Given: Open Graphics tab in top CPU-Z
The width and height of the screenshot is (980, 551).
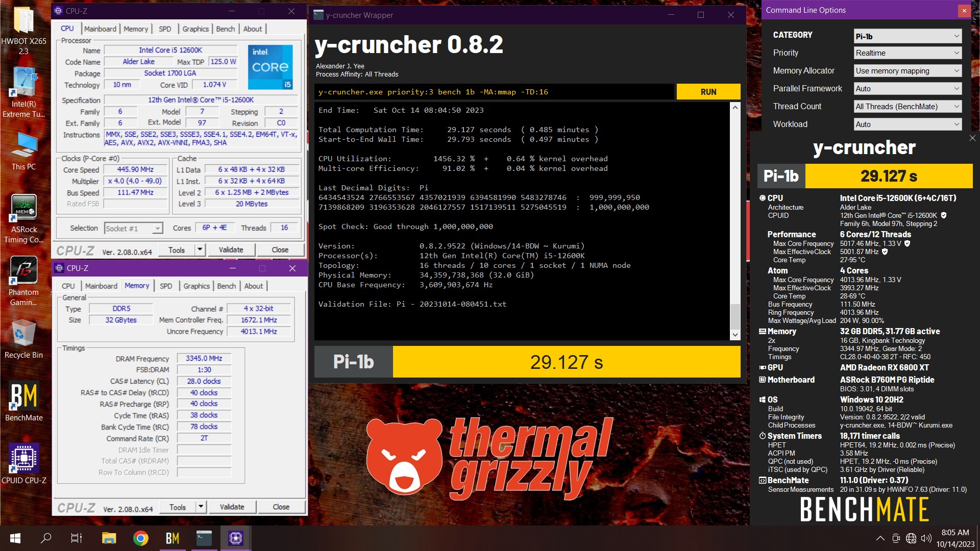Looking at the screenshot, I should [195, 29].
